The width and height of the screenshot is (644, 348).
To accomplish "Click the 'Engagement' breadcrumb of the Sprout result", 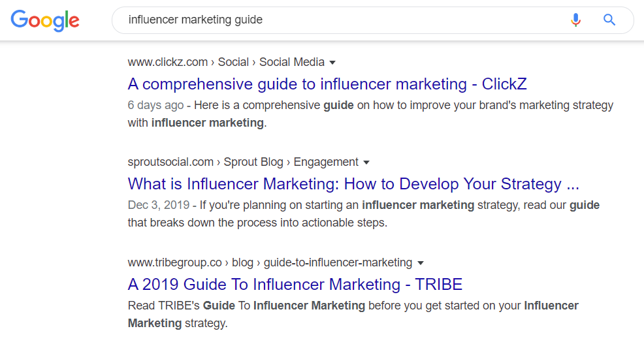I will point(326,162).
